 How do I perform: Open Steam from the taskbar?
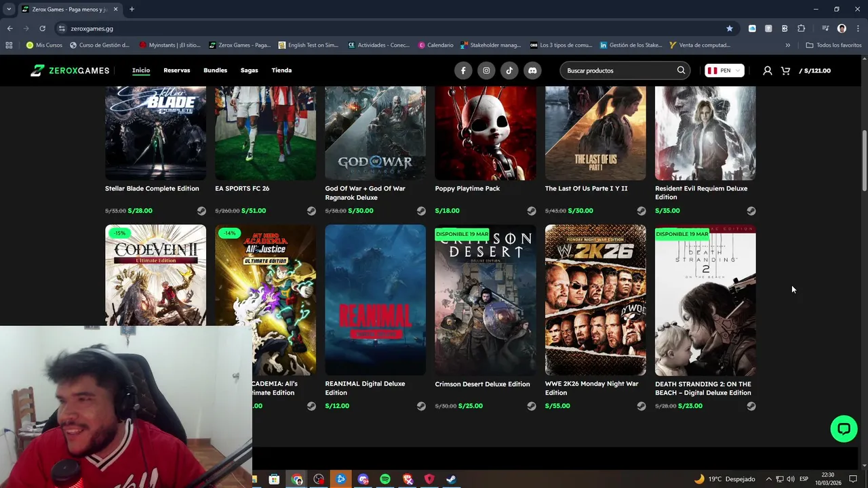point(451,479)
